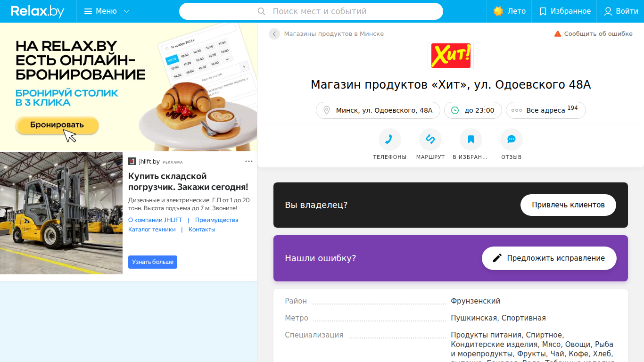Click the Нашли ошибку? heading
This screenshot has width=644, height=362.
(x=321, y=258)
